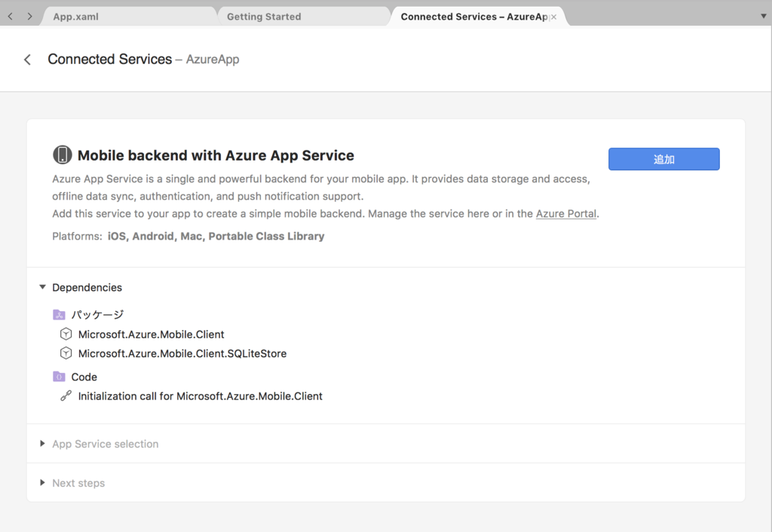Click the mobile phone service icon

pos(62,154)
